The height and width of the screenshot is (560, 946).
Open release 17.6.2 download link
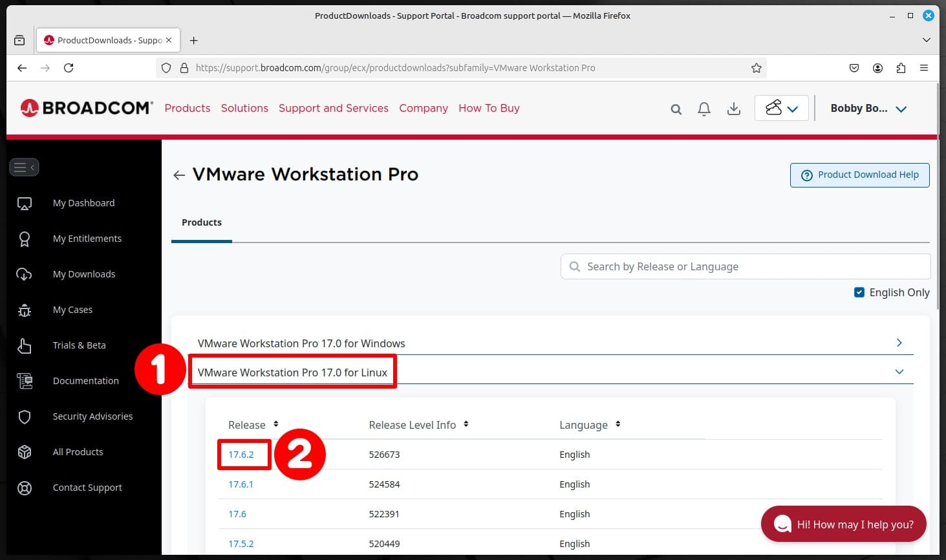(241, 454)
